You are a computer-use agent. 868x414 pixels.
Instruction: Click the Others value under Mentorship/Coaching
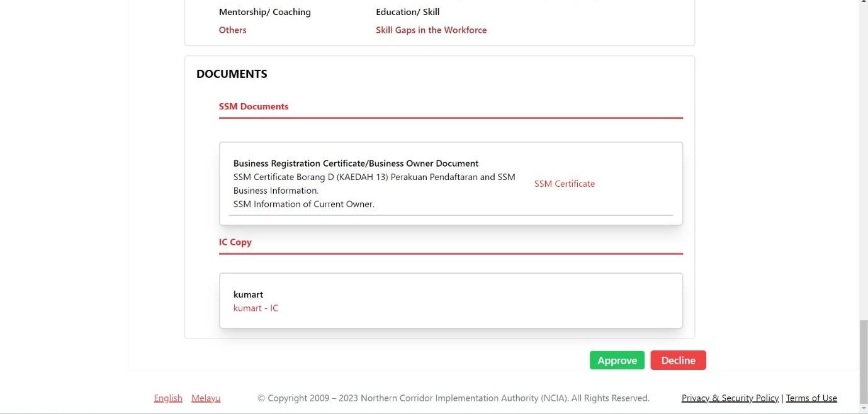[x=232, y=30]
